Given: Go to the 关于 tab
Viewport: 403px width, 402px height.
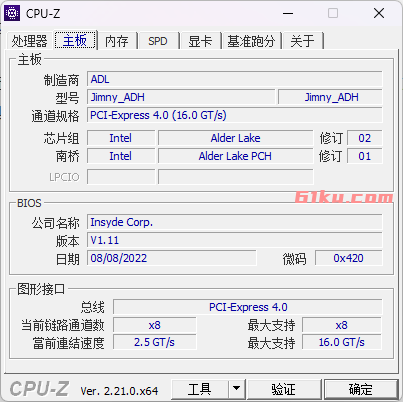Looking at the screenshot, I should point(302,41).
